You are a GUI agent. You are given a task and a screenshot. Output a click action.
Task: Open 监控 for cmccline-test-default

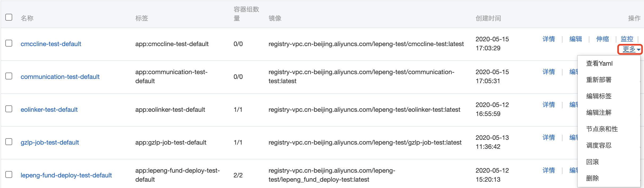(627, 39)
